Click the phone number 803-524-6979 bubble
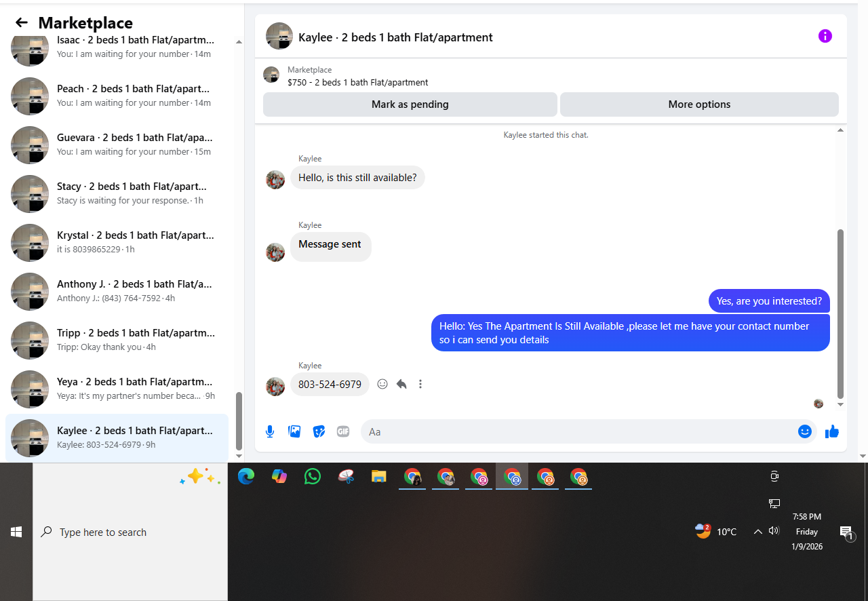 point(330,384)
